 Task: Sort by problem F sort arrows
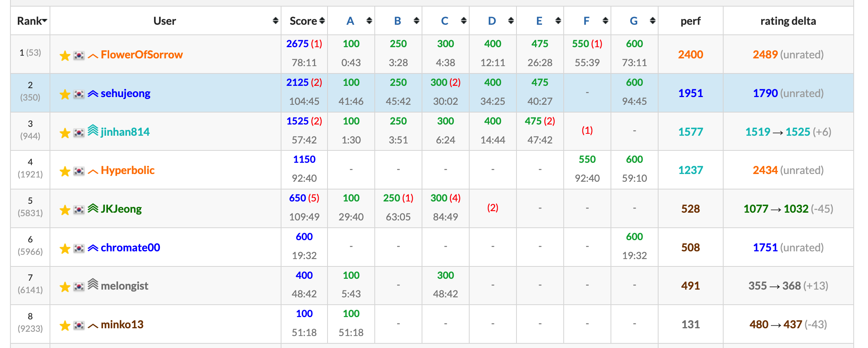point(605,20)
